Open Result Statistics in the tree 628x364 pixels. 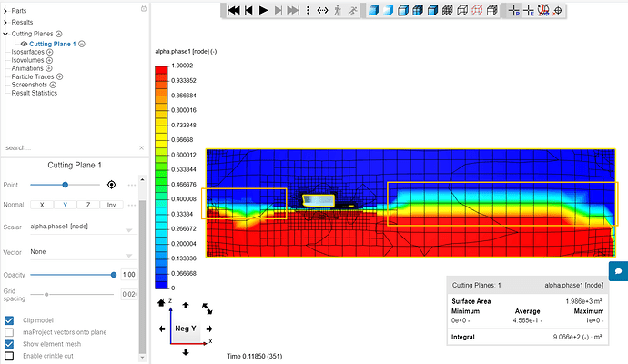pyautogui.click(x=34, y=93)
